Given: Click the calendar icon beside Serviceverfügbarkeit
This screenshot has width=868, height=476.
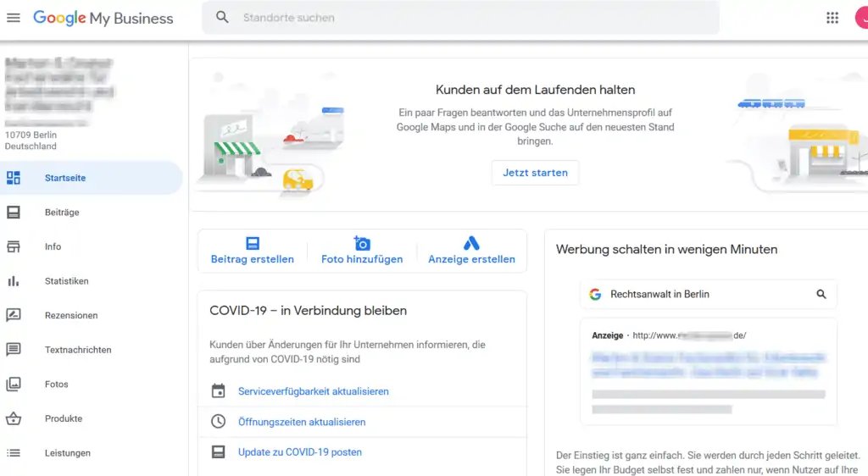Looking at the screenshot, I should tap(218, 390).
